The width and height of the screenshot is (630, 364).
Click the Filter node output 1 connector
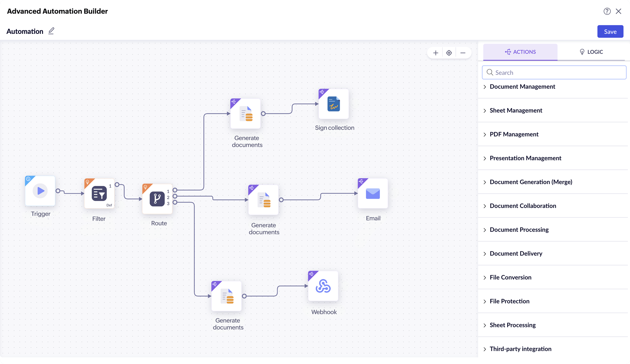117,185
